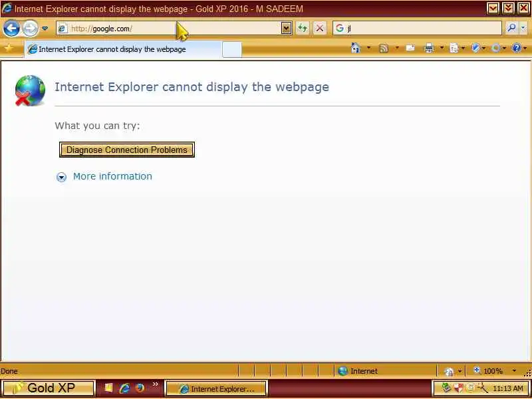Stop loading with the red X icon
532x399 pixels.
click(x=319, y=29)
